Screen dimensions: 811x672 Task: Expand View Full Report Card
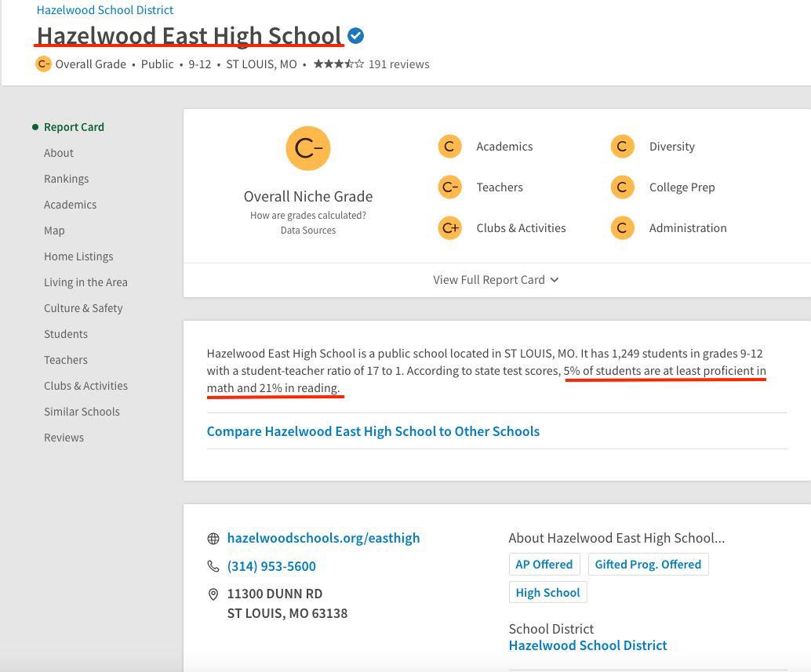tap(496, 280)
